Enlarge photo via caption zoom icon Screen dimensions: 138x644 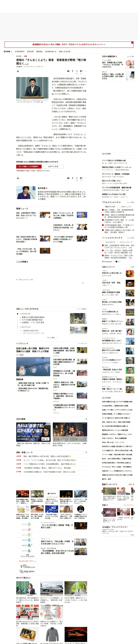click(x=42, y=102)
